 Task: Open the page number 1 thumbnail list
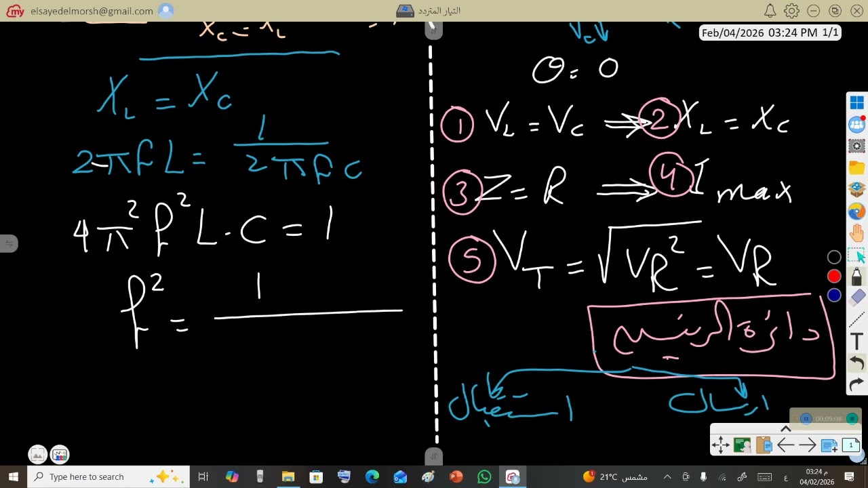(851, 445)
